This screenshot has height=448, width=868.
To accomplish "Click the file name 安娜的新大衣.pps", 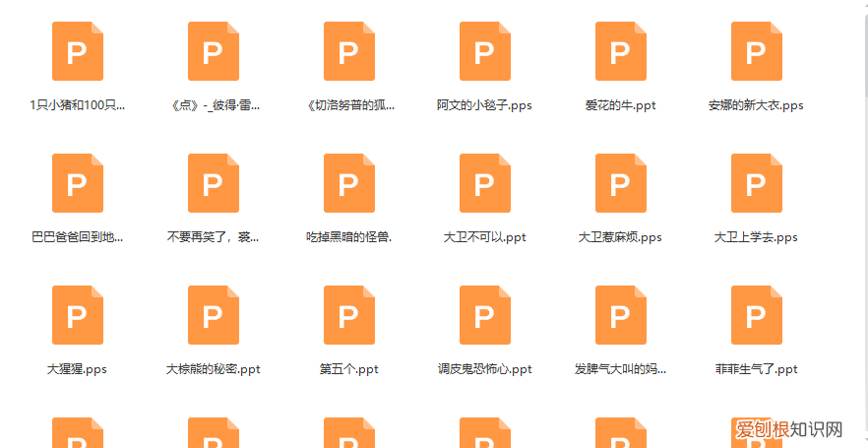I will click(x=756, y=105).
